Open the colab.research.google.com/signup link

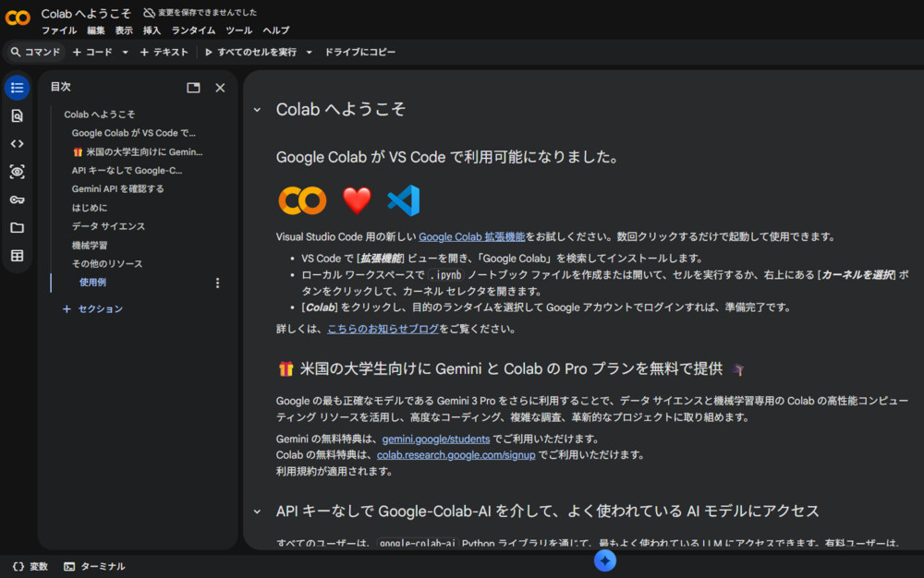point(456,455)
